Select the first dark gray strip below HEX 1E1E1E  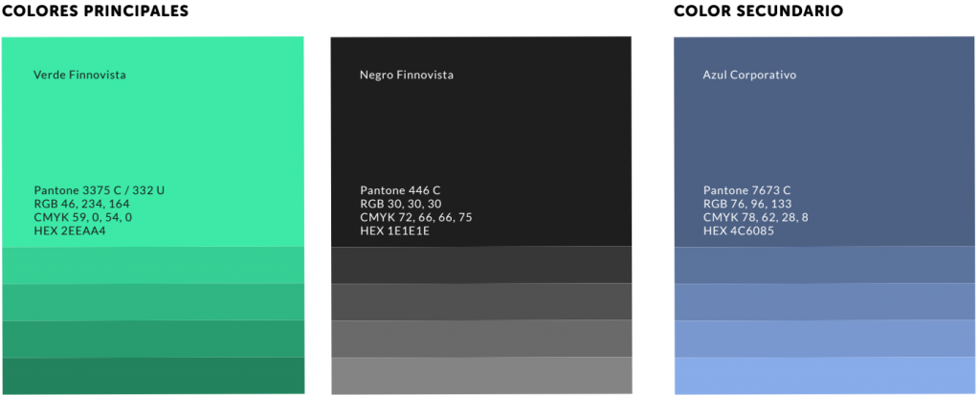pyautogui.click(x=481, y=265)
